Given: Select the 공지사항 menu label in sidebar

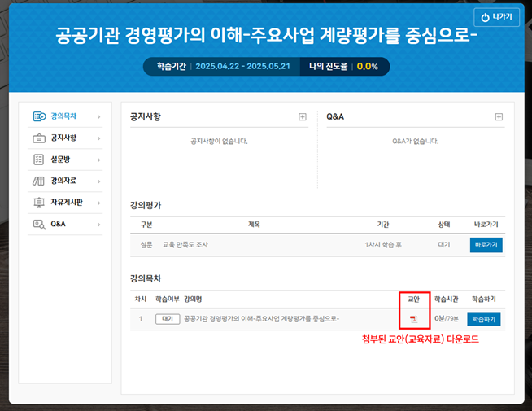Looking at the screenshot, I should (63, 138).
